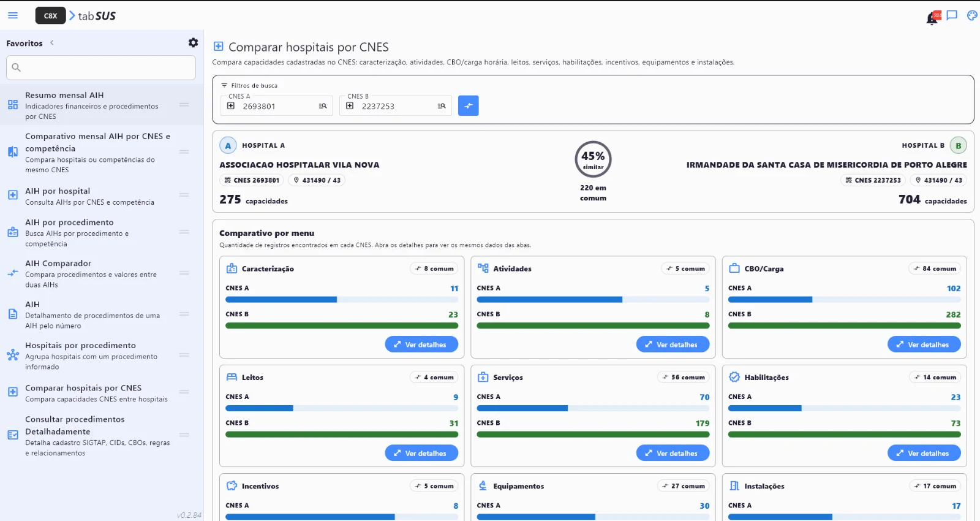Viewport: 980px width, 521px height.
Task: Click the CNES A input field
Action: click(x=277, y=106)
